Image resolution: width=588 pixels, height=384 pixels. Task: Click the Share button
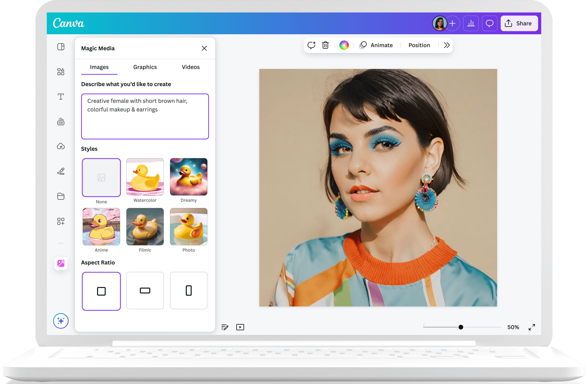(519, 23)
